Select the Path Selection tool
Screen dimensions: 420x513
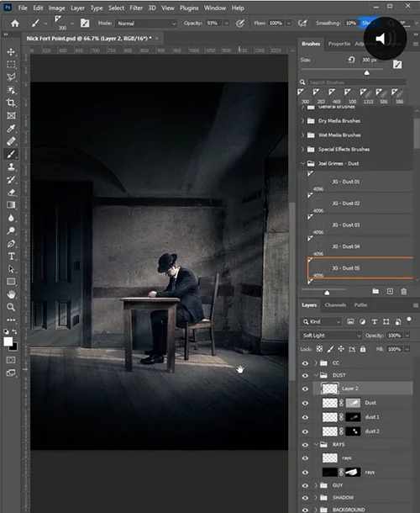[11, 268]
